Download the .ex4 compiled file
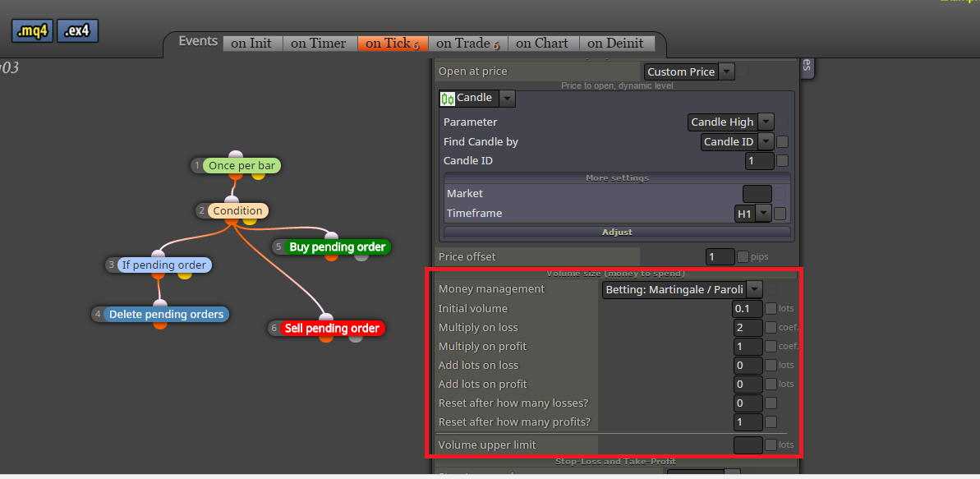This screenshot has height=479, width=980. 77,31
